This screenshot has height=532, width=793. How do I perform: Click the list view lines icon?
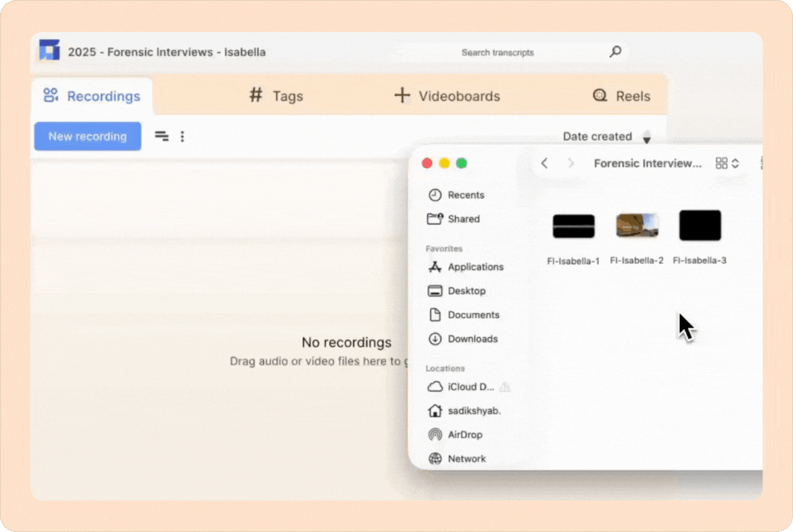tap(161, 136)
